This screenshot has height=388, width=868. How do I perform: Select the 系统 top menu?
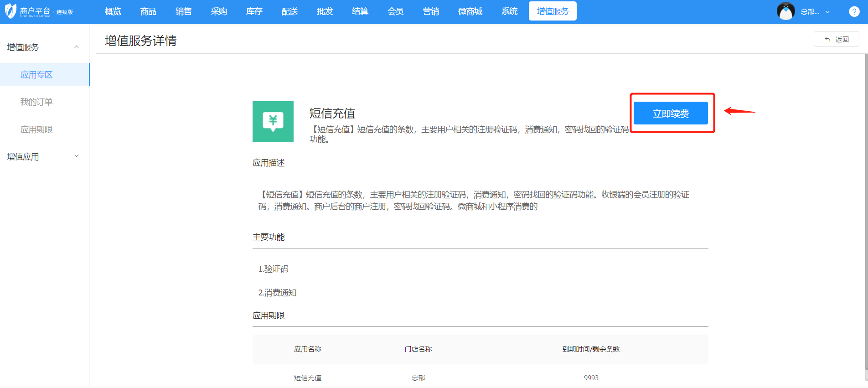(509, 11)
